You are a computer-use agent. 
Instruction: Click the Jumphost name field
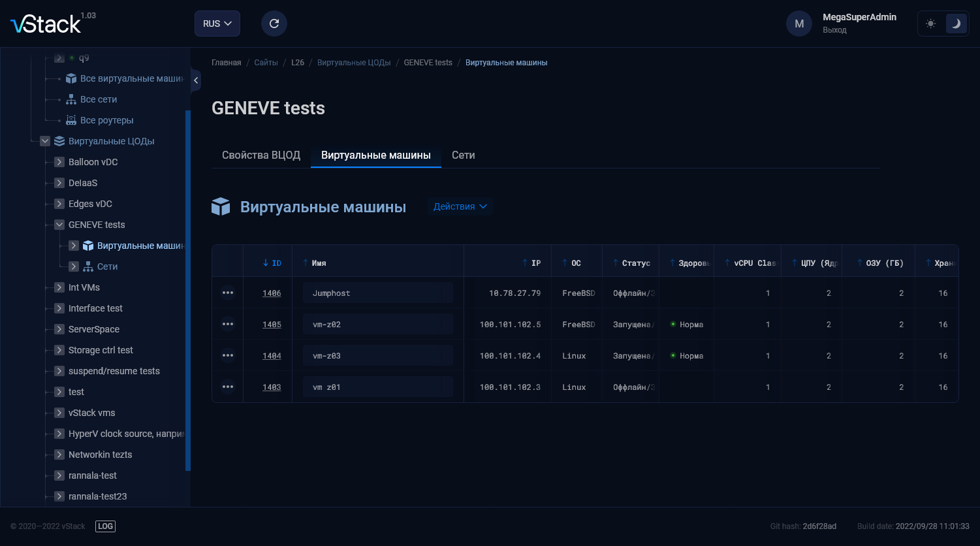(378, 293)
